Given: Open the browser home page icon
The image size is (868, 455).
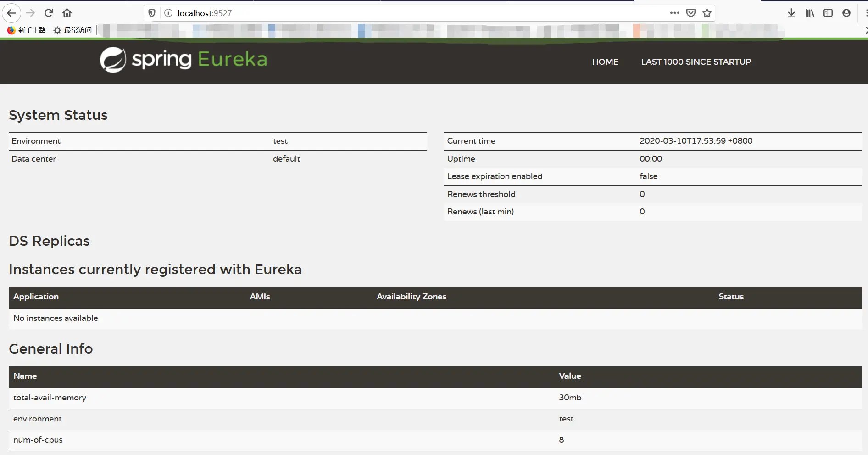Looking at the screenshot, I should (67, 13).
